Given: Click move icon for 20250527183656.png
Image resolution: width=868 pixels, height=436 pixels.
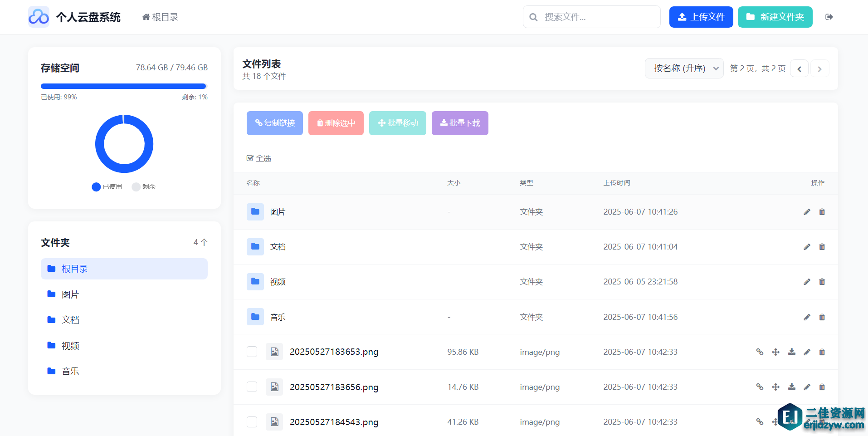Looking at the screenshot, I should coord(775,387).
